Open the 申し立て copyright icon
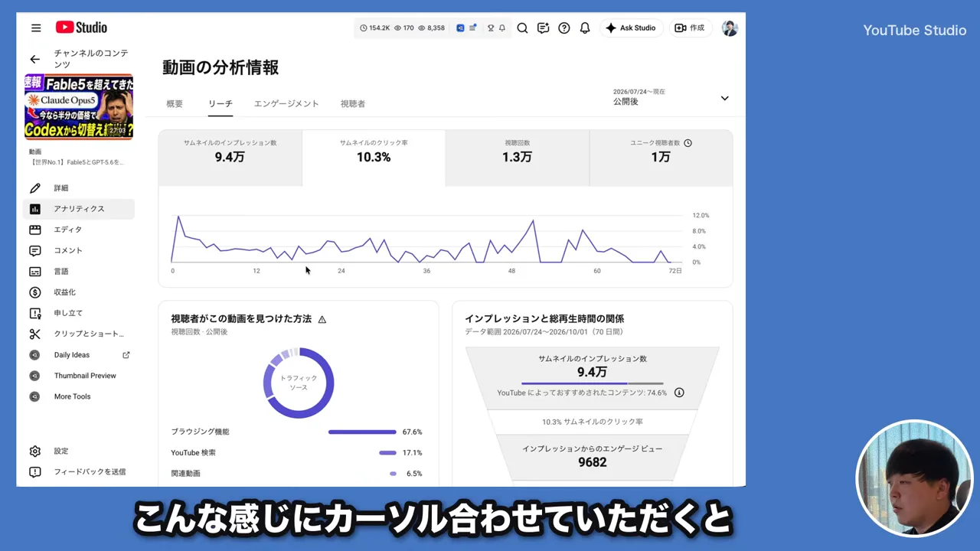 tap(35, 313)
